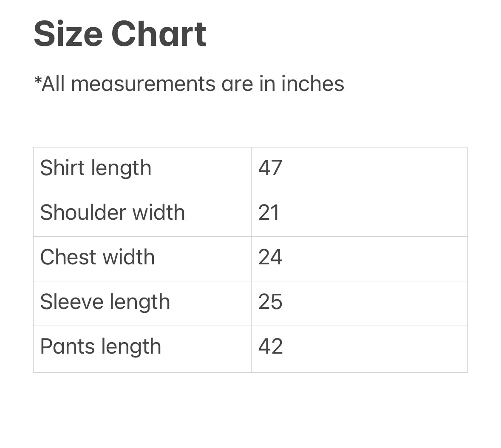This screenshot has height=448, width=501.
Task: Click the asterisk before "All measurements"
Action: (37, 79)
